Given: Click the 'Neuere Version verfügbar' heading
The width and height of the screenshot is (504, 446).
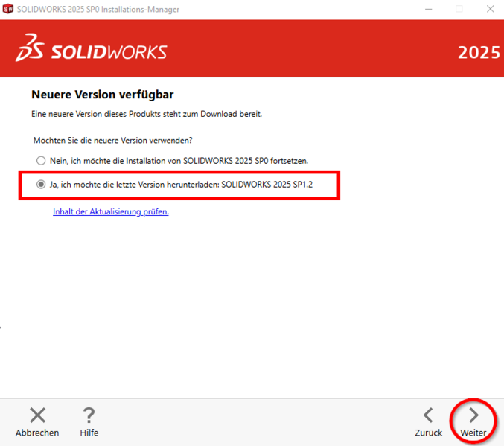Looking at the screenshot, I should pyautogui.click(x=102, y=95).
